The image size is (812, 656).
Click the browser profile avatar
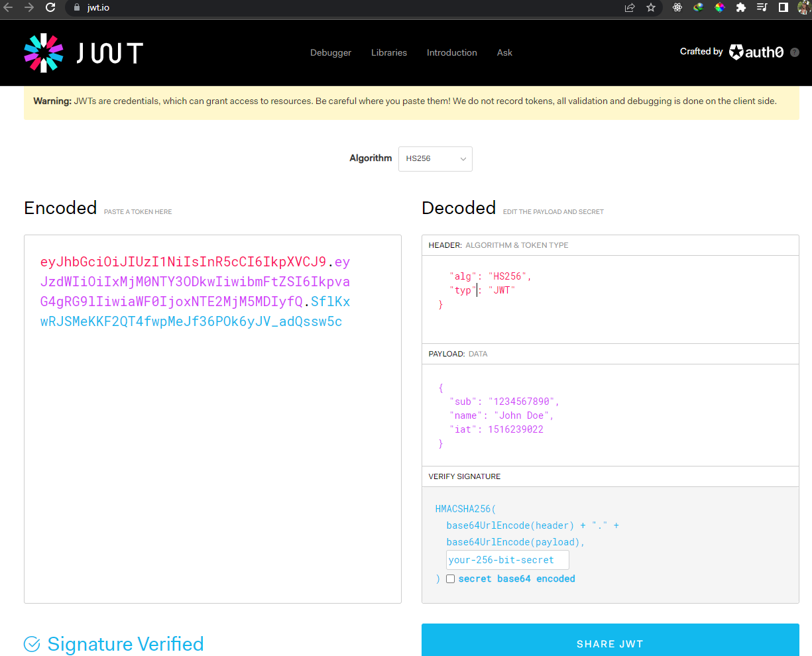[803, 9]
